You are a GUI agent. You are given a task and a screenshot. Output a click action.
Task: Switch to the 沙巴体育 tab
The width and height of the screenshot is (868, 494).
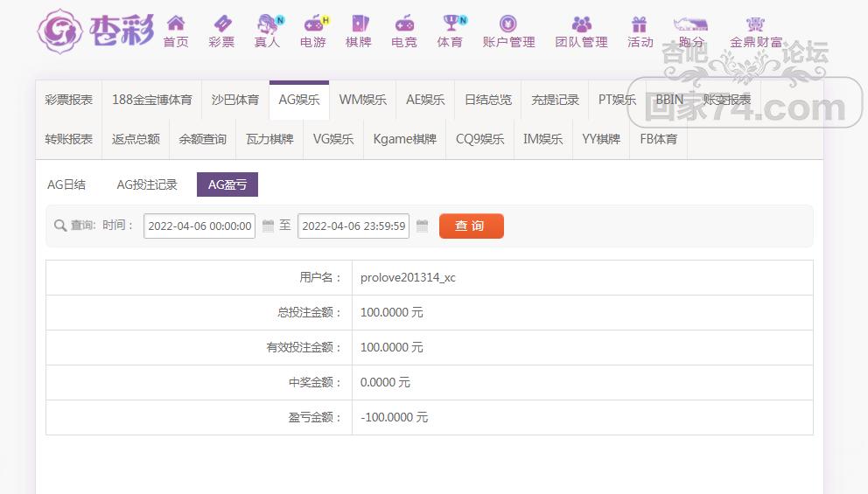tap(235, 100)
